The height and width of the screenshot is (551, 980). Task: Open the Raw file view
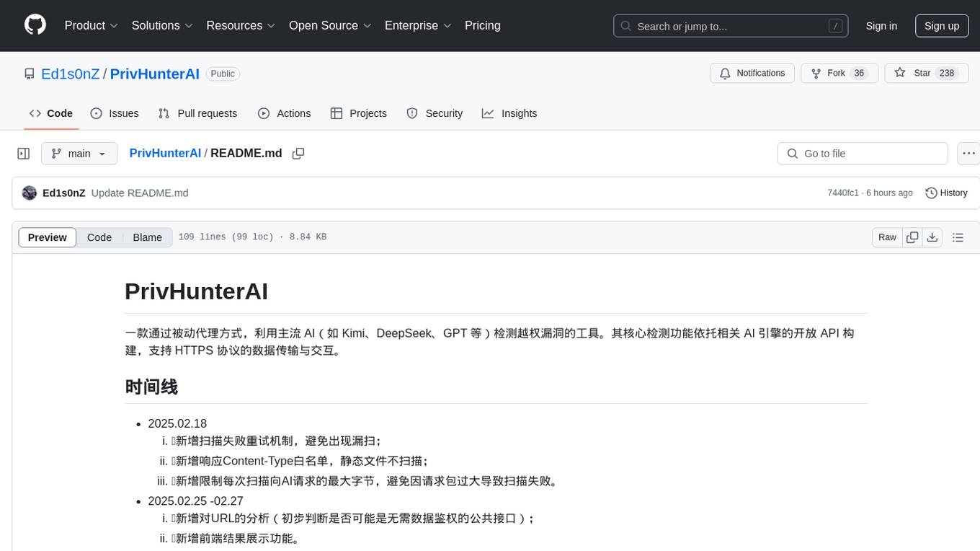point(887,237)
